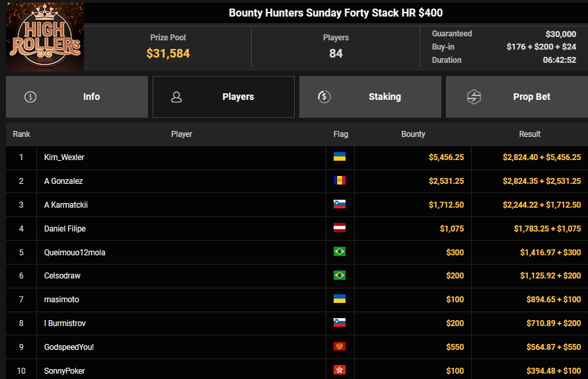Click the Result column header
This screenshot has width=588, height=379.
(x=529, y=134)
